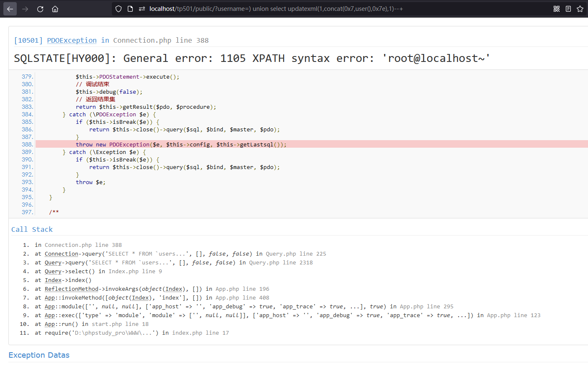Click 'Index.php line 9' text

pyautogui.click(x=135, y=272)
